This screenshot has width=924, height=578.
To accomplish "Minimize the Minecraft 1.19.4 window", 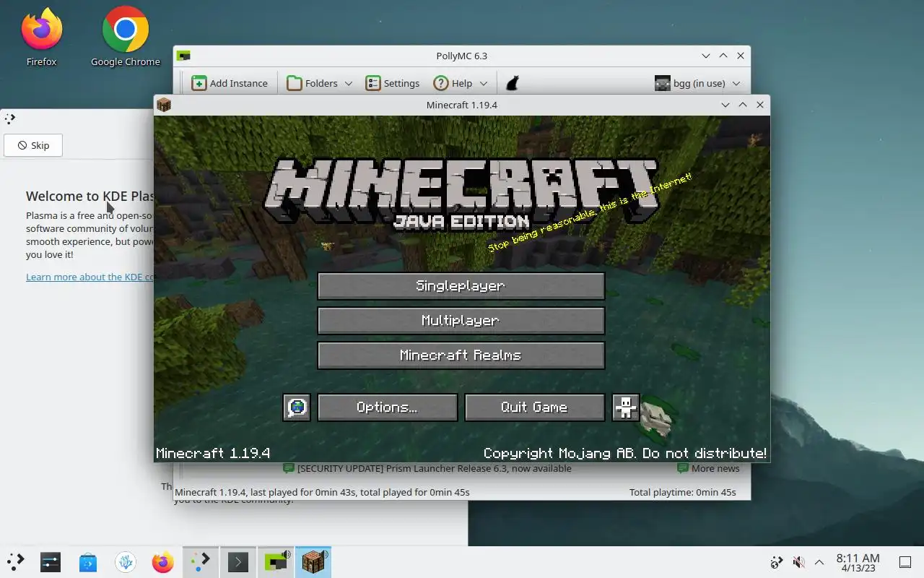I will tap(725, 105).
